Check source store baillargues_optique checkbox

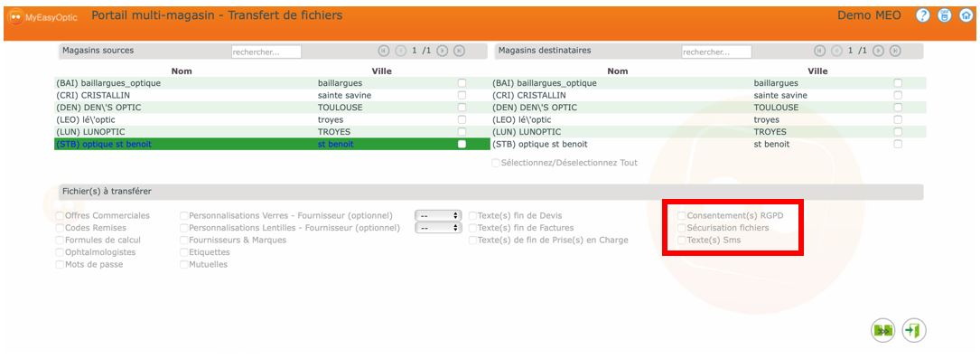coord(462,82)
